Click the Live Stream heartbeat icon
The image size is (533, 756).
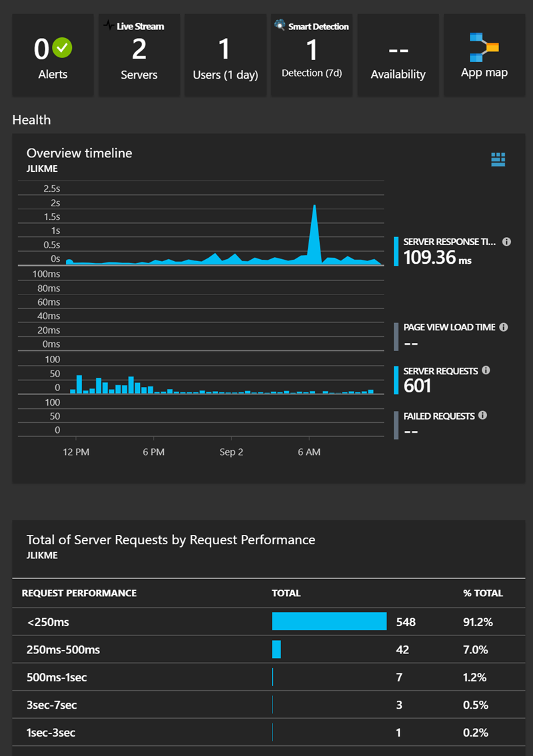coord(109,25)
